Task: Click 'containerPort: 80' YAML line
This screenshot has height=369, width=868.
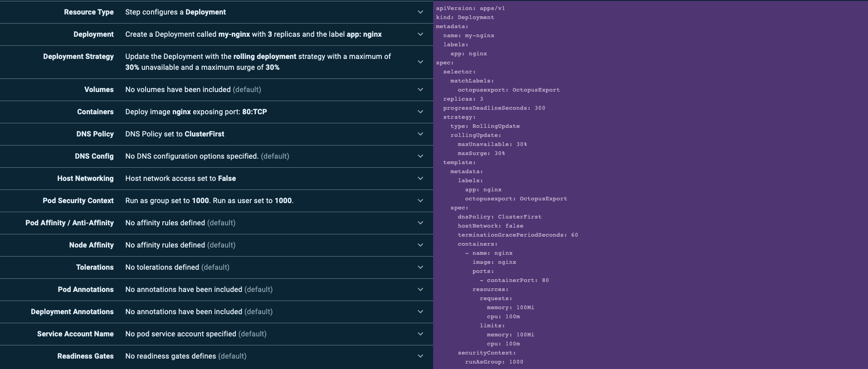Action: 514,280
